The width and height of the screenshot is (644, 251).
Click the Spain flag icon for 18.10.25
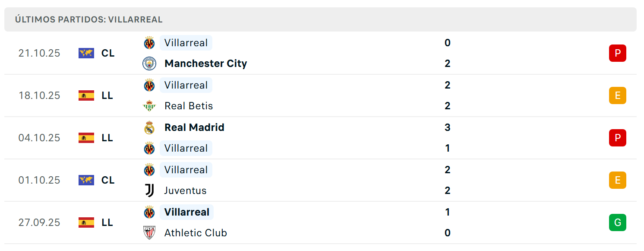86,95
